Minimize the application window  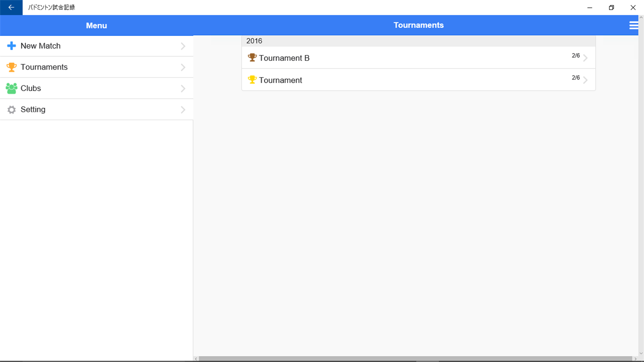[x=590, y=8]
